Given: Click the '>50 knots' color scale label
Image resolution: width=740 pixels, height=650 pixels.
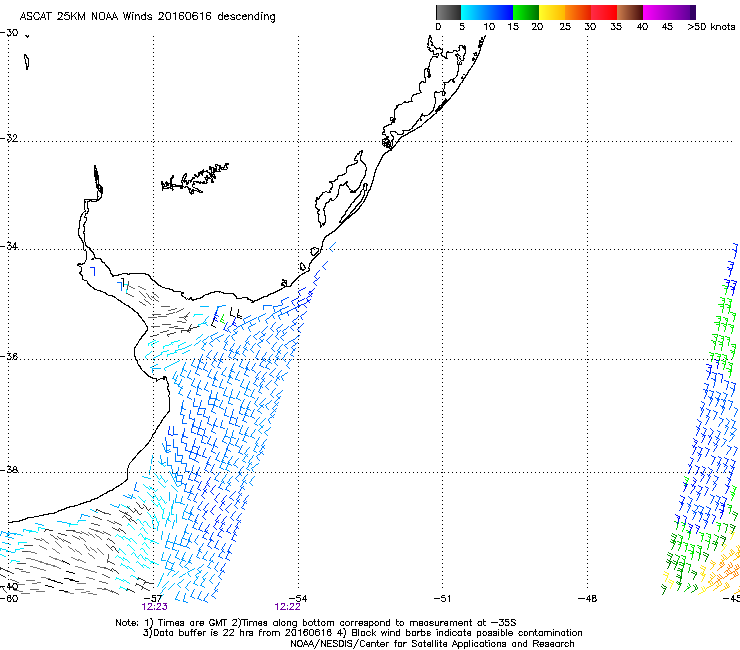Looking at the screenshot, I should [x=711, y=27].
